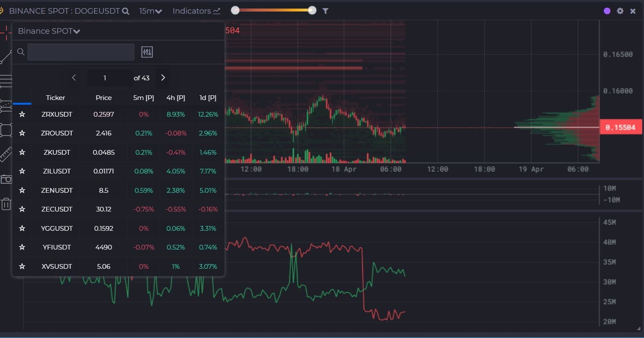Sort by the Price column header
The height and width of the screenshot is (338, 644).
(103, 98)
